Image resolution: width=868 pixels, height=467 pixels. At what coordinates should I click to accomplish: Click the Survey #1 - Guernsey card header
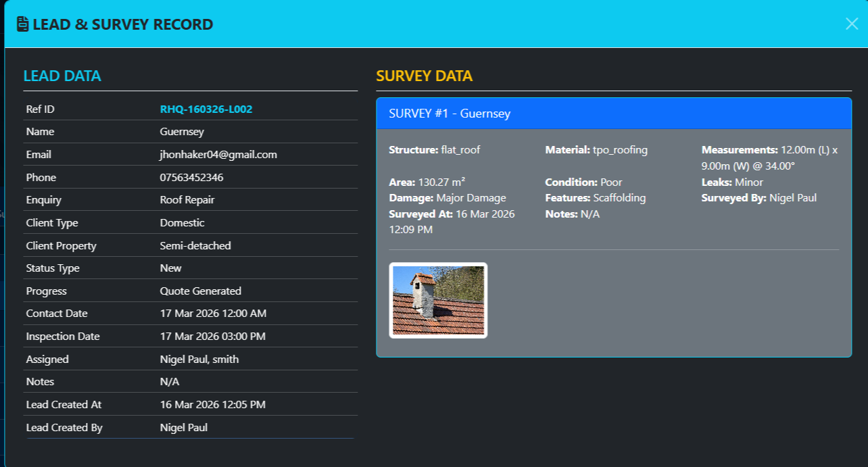tap(613, 114)
